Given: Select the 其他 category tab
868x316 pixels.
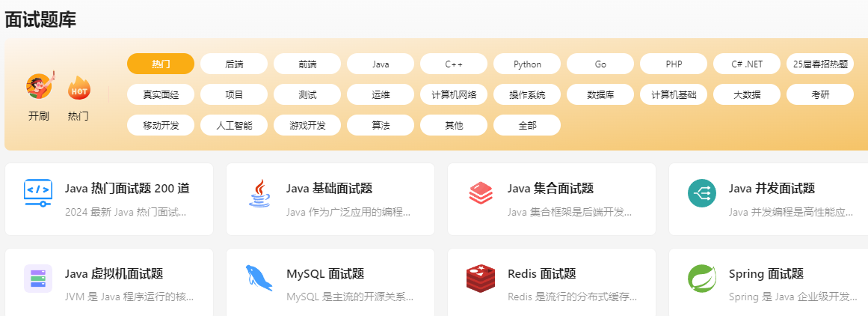Looking at the screenshot, I should (454, 125).
